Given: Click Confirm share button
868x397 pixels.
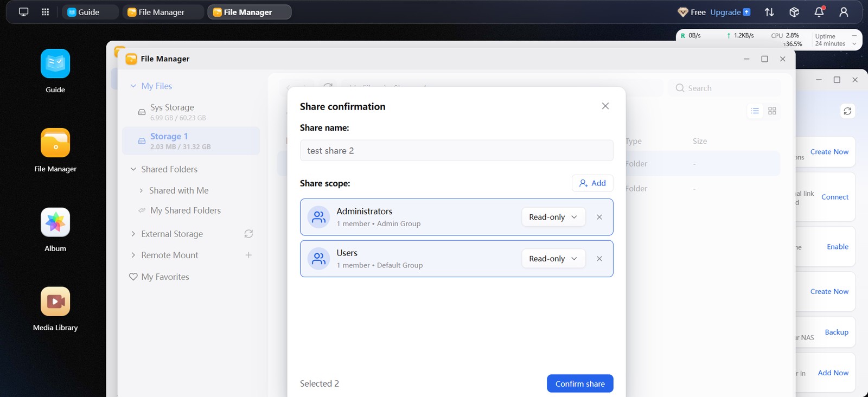Looking at the screenshot, I should (580, 383).
